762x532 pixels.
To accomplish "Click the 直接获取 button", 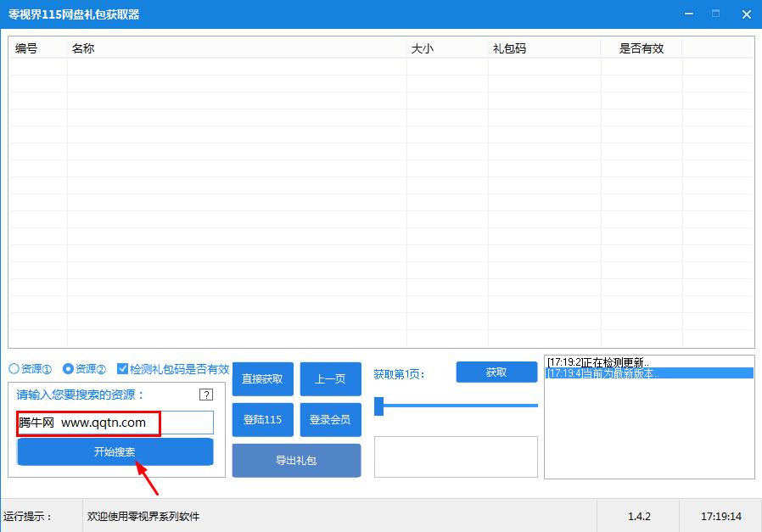I will pos(262,379).
